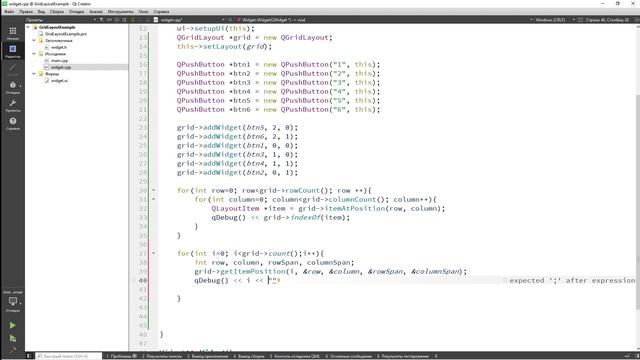Select main.cpp in the project tree
Screen dimensions: 640x360
60,60
